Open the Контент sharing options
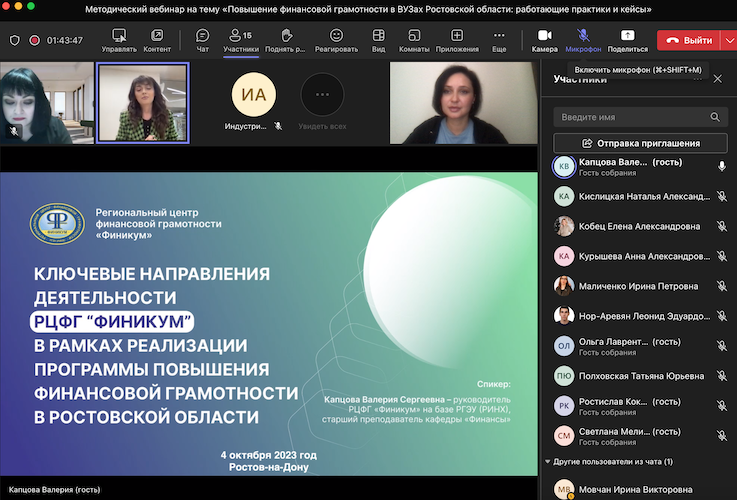 (157, 40)
